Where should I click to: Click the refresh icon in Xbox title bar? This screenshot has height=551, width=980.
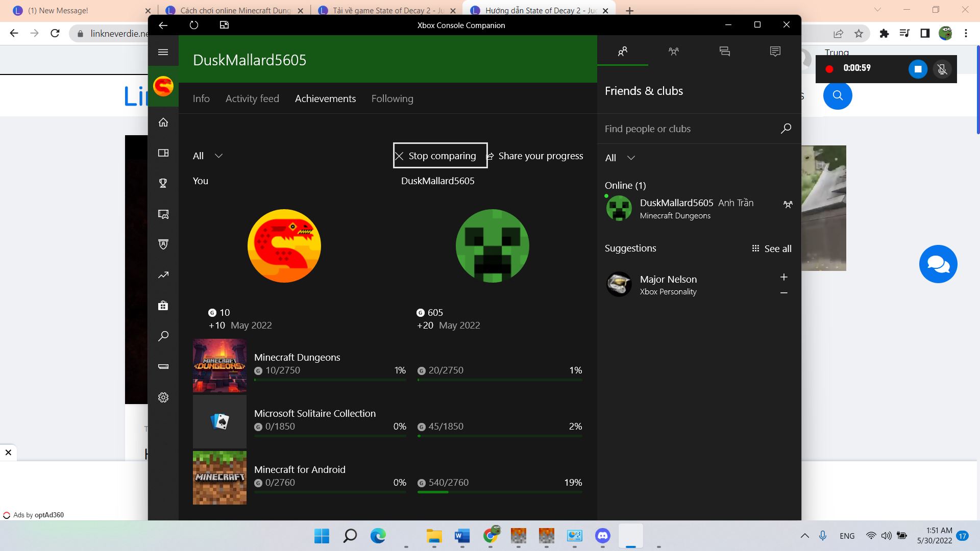click(x=193, y=25)
